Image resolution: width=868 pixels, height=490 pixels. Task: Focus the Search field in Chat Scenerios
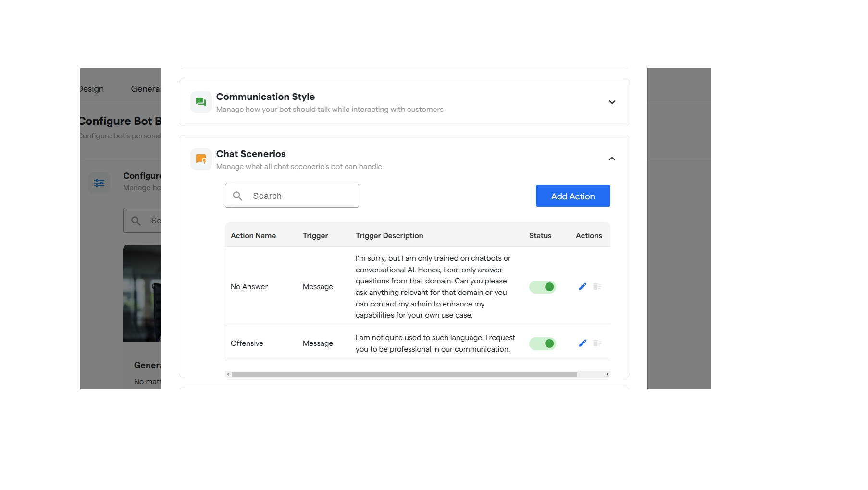coord(292,196)
